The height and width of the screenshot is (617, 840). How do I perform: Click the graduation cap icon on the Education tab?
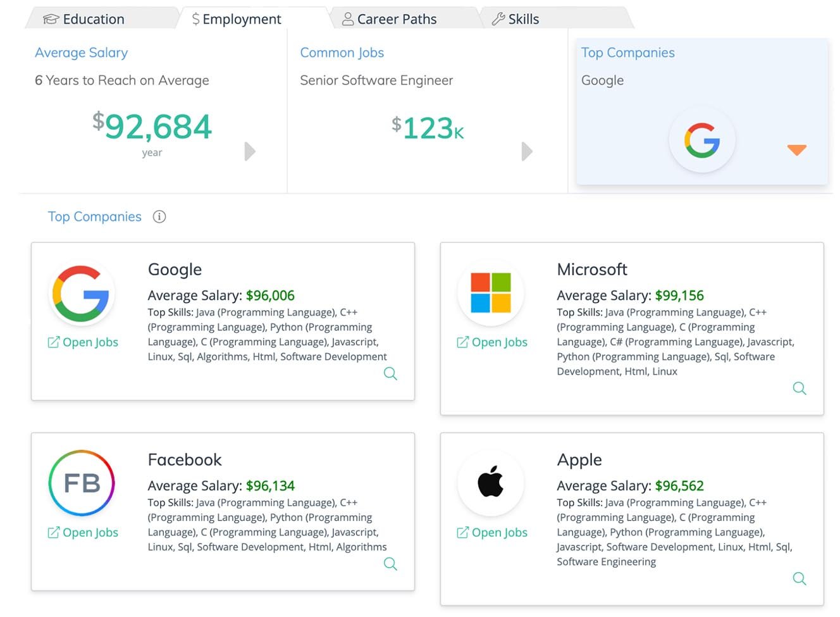[50, 18]
